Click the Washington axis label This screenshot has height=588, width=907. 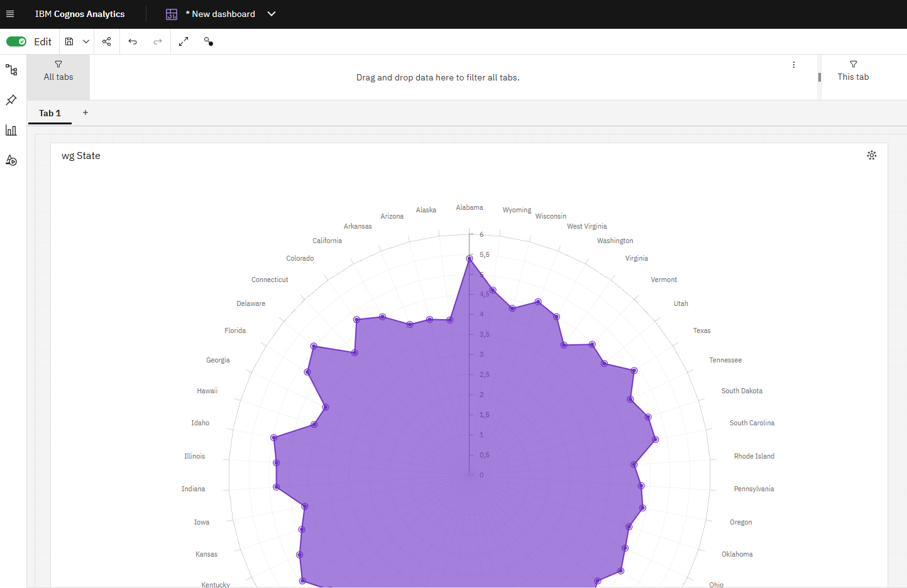[615, 241]
